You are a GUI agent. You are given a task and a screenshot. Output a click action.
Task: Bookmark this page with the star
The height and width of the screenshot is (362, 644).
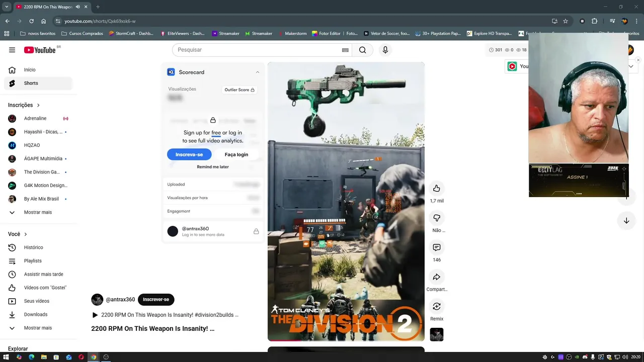click(566, 21)
